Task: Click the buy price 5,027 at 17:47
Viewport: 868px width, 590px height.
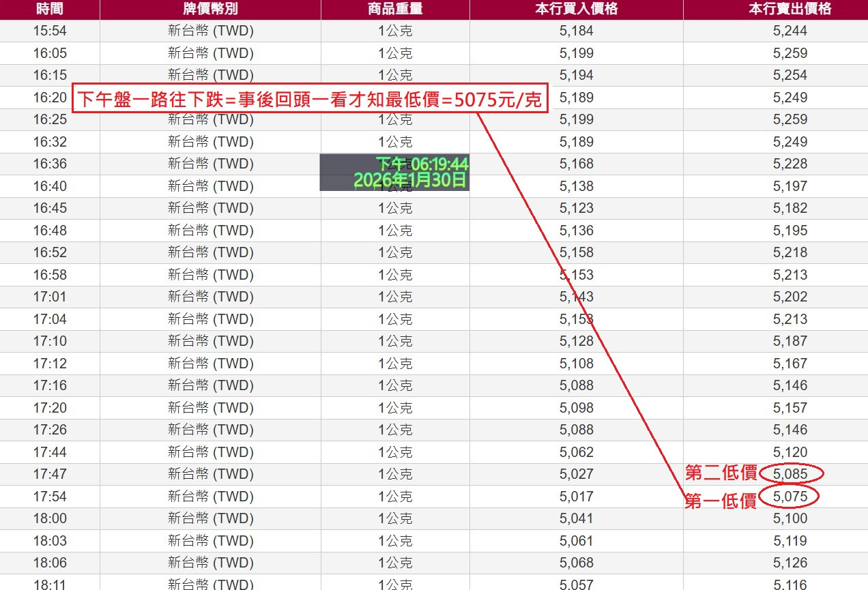Action: (x=575, y=473)
